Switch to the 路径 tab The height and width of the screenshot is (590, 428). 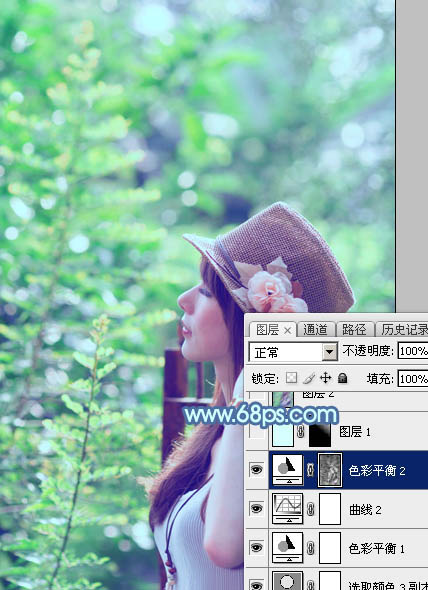point(354,330)
